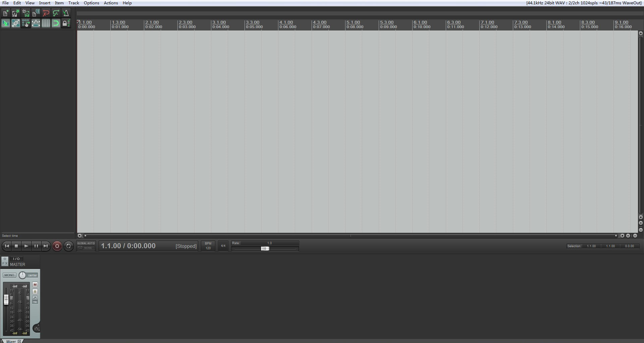
Task: Click the green Redo arrow icon
Action: click(x=56, y=13)
